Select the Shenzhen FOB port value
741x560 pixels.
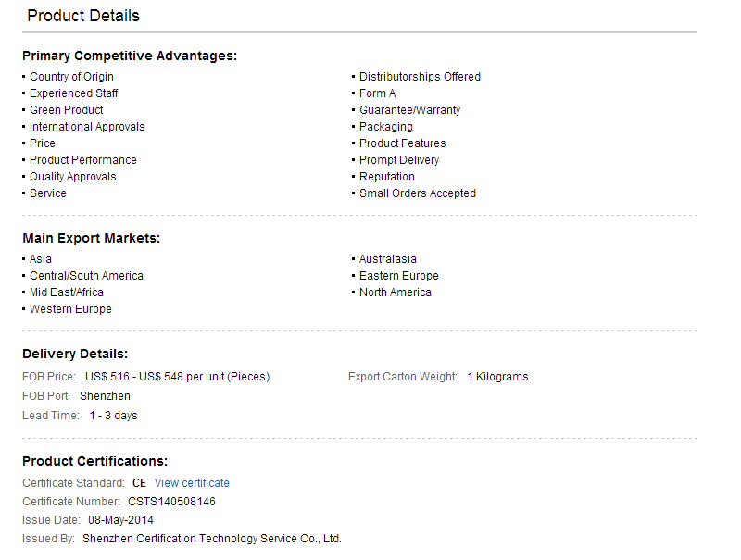[x=105, y=396]
